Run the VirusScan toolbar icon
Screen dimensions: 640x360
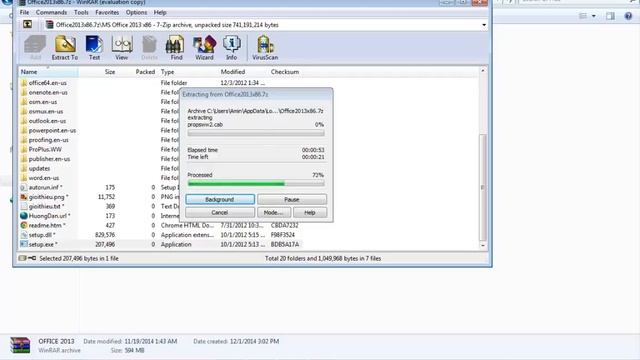265,44
